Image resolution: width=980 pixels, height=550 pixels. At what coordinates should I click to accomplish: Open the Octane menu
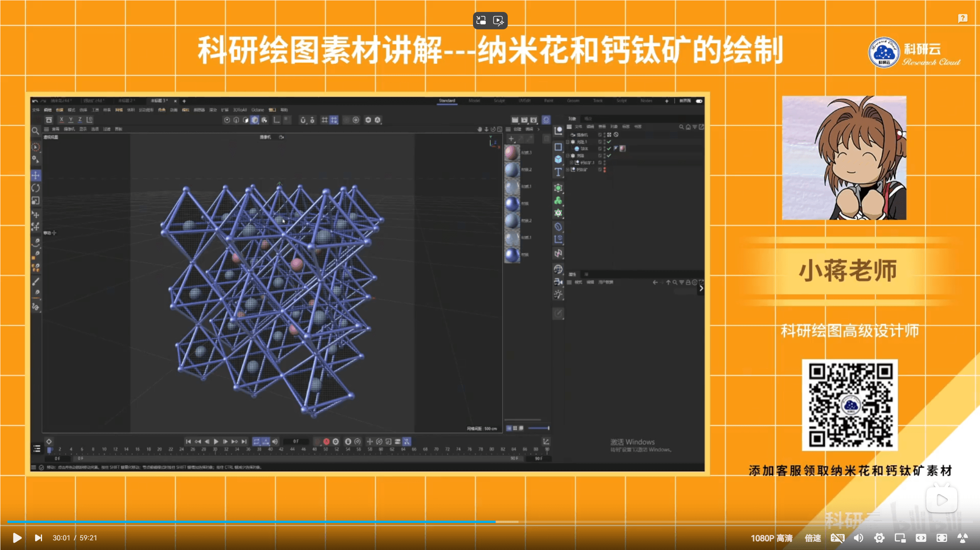[x=258, y=110]
